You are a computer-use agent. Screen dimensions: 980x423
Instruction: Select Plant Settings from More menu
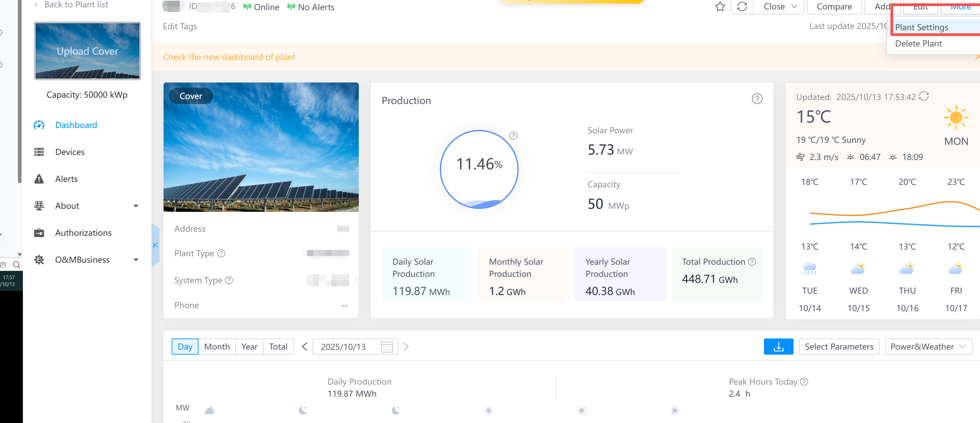tap(921, 27)
